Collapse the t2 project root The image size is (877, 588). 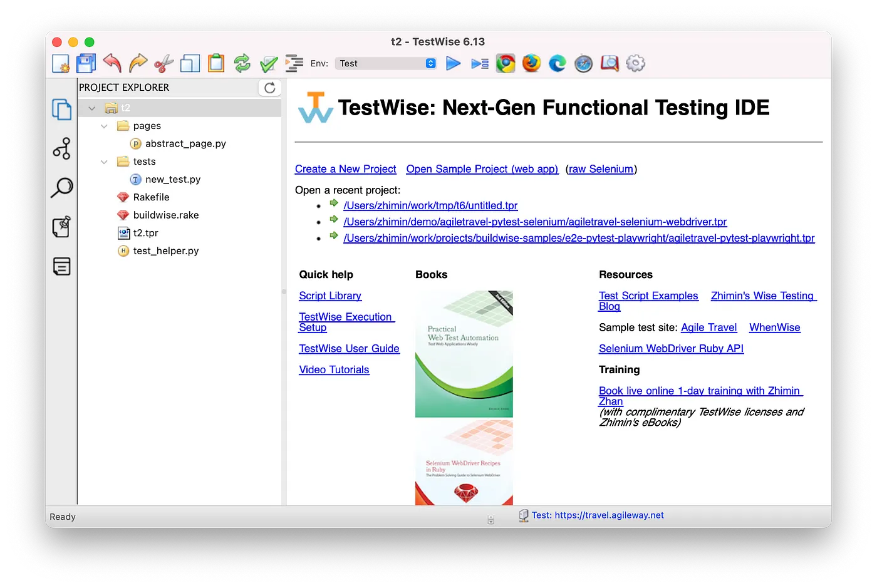click(x=92, y=108)
